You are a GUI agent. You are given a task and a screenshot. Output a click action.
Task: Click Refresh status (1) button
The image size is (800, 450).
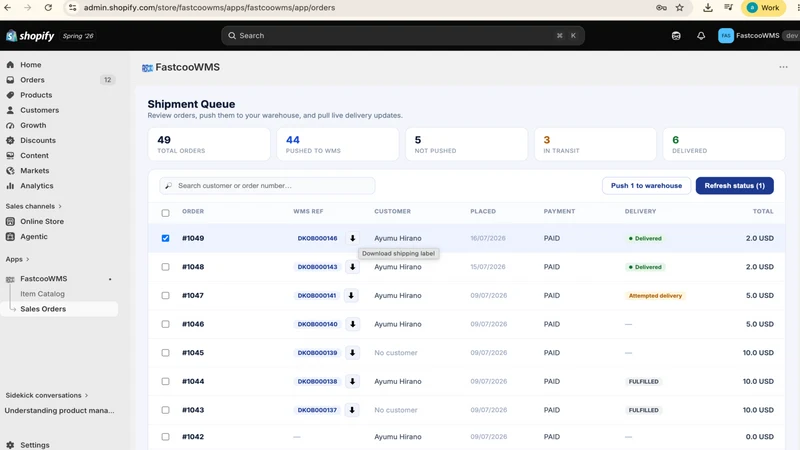coord(734,186)
